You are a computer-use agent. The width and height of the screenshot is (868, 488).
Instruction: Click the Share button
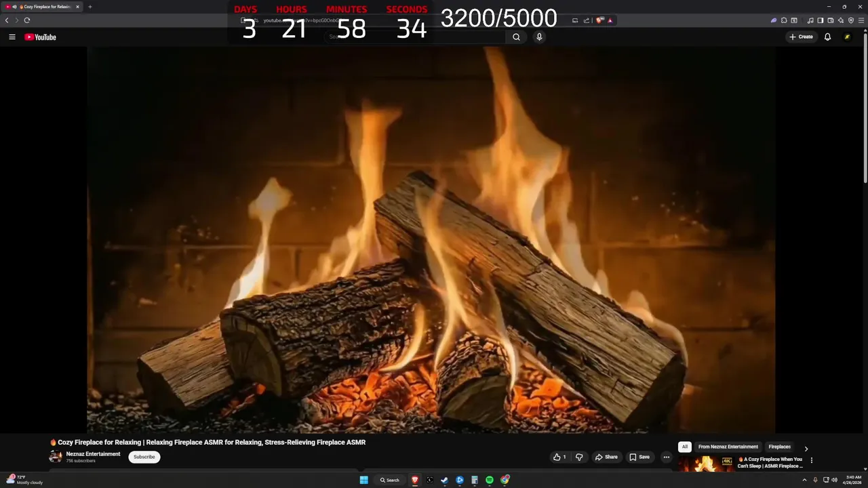point(606,457)
